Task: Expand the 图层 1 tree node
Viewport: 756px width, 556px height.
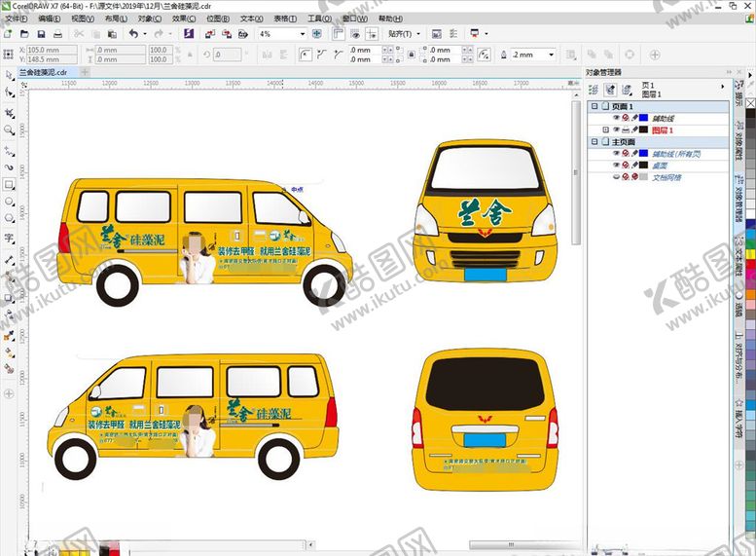Action: [605, 130]
